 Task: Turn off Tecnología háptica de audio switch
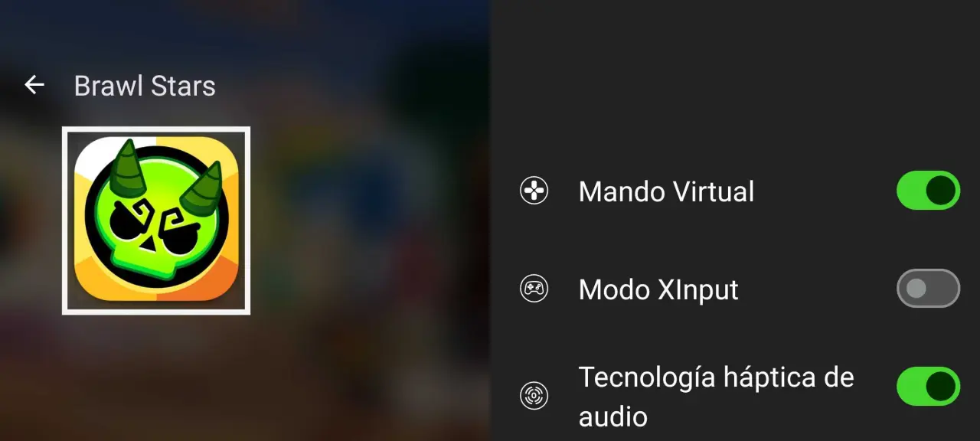click(x=928, y=387)
